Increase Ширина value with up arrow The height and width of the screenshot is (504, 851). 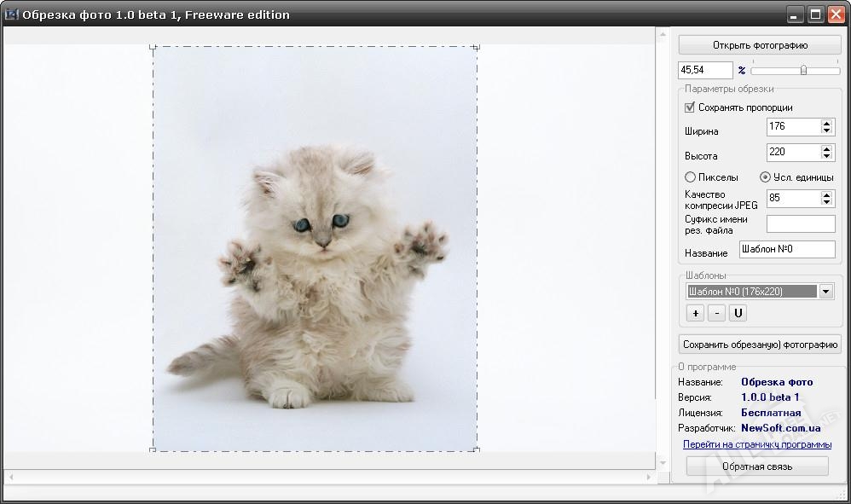point(826,123)
